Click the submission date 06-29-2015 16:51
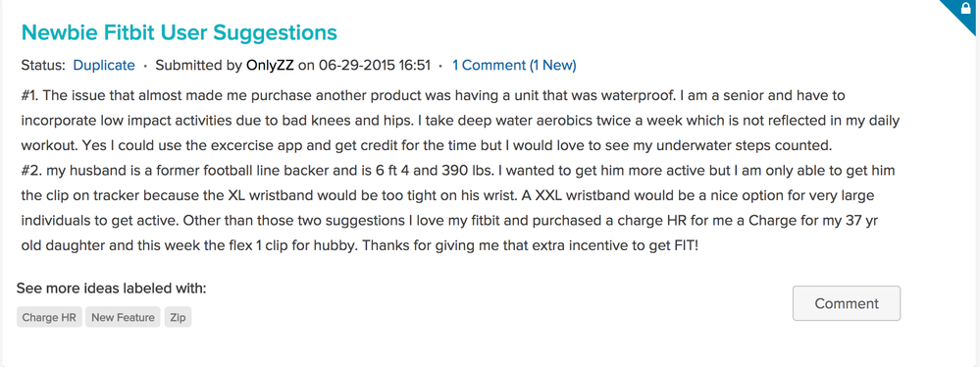The height and width of the screenshot is (367, 980). (375, 65)
